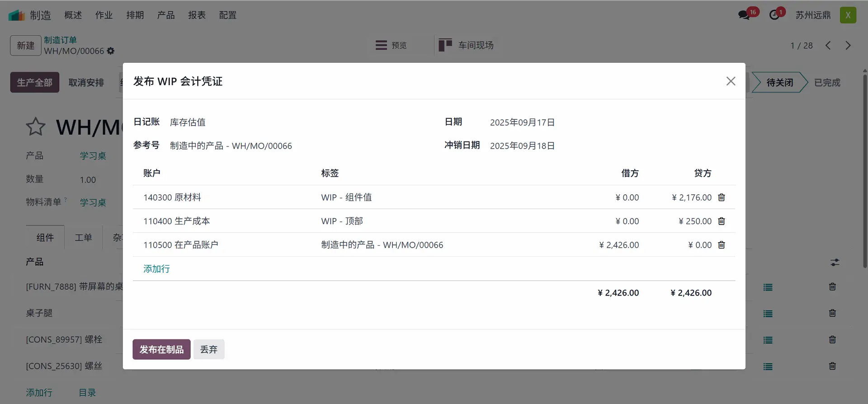The image size is (868, 404).
Task: Delete the 110400 生产成本 journal line
Action: click(x=722, y=221)
